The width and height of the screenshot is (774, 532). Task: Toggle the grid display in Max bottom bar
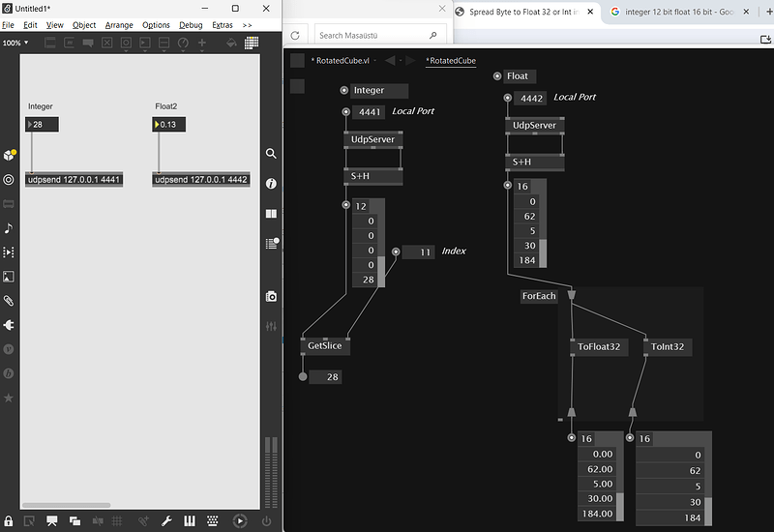[x=117, y=520]
